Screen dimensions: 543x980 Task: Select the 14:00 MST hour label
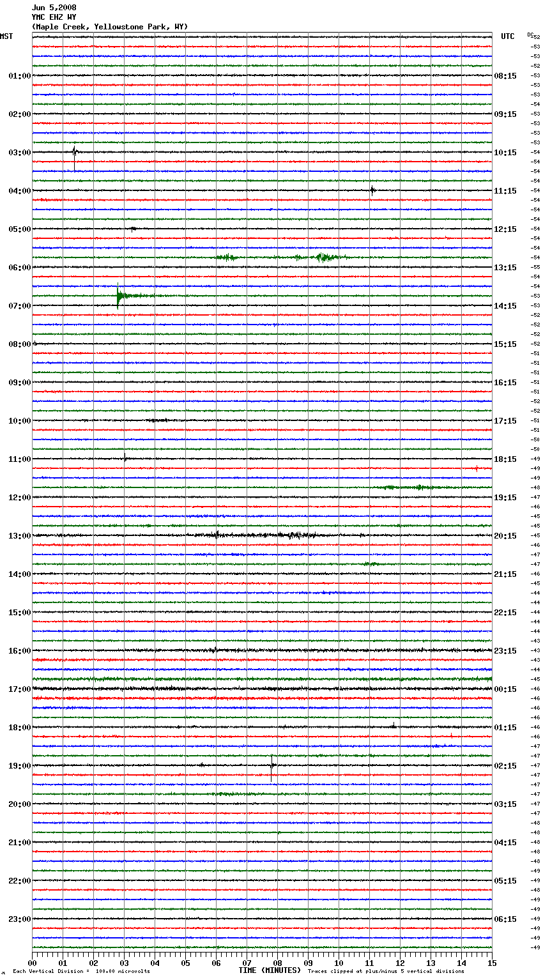[20, 574]
